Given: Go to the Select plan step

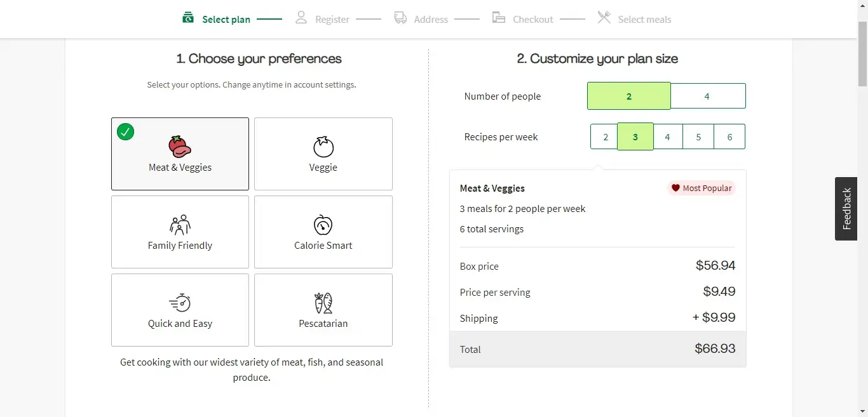Looking at the screenshot, I should (226, 20).
